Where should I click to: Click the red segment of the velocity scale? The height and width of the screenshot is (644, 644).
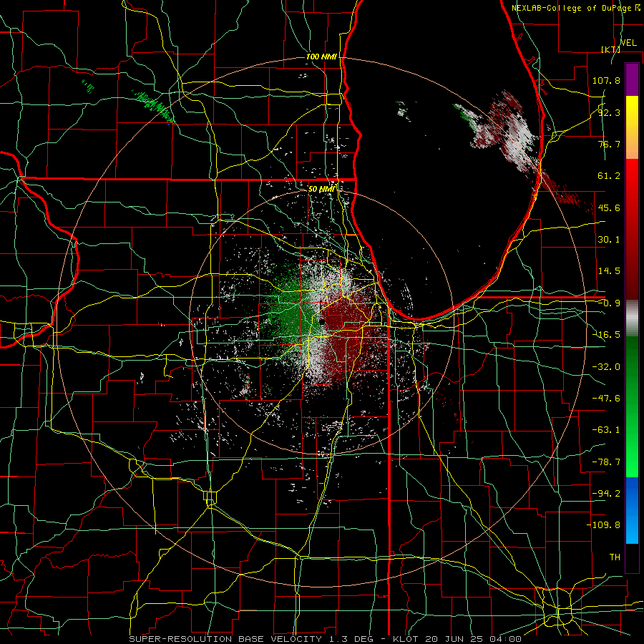point(632,229)
